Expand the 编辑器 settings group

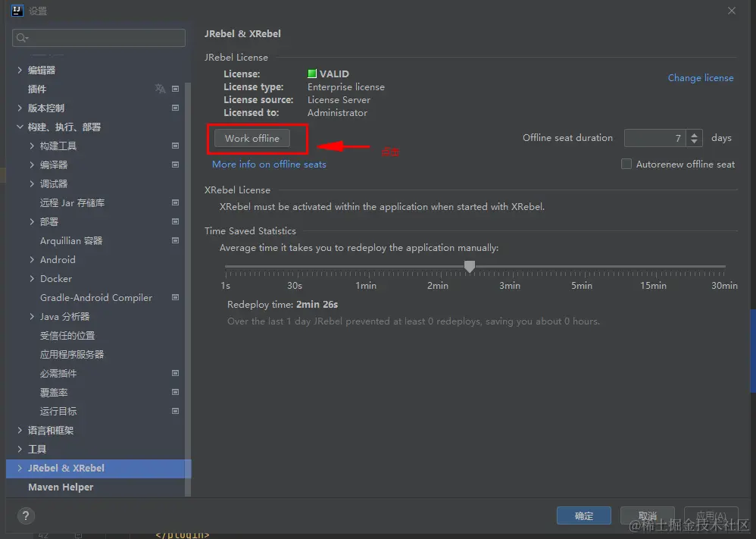point(20,70)
